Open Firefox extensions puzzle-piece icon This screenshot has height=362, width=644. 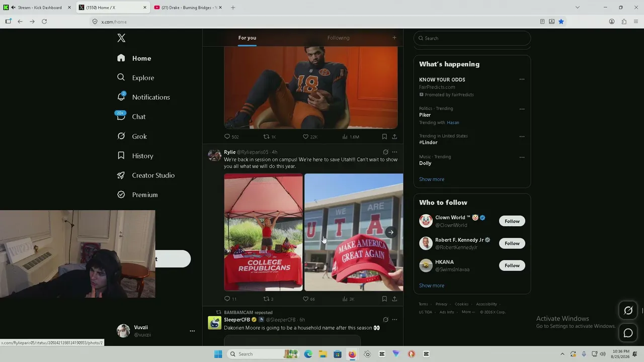pos(624,22)
